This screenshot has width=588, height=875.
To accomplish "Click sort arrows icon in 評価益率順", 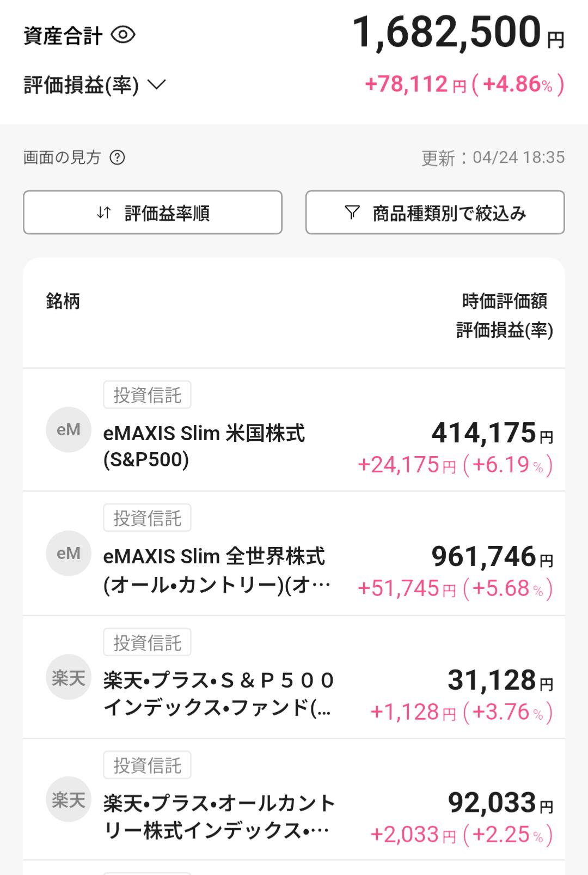I will (x=103, y=213).
